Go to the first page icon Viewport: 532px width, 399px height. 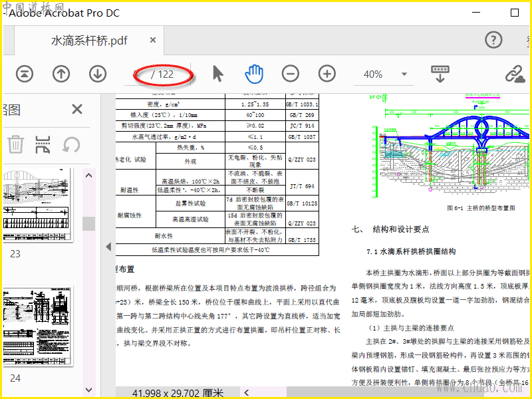pos(25,74)
